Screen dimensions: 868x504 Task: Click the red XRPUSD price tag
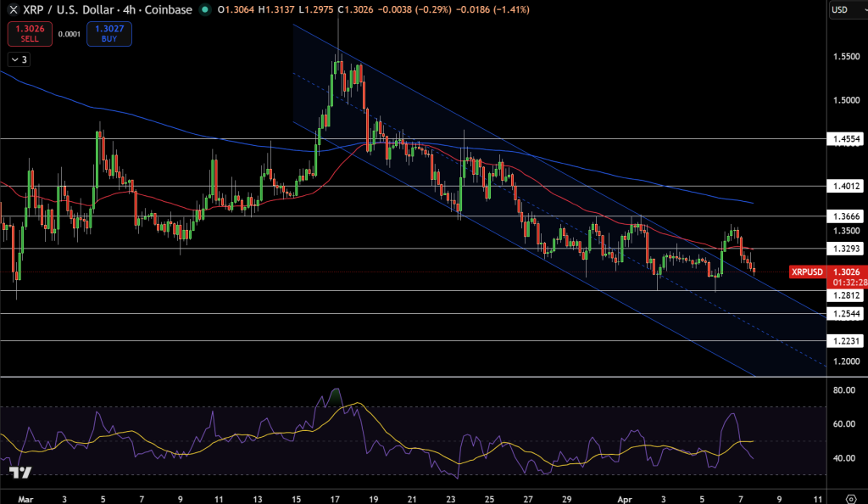click(807, 272)
